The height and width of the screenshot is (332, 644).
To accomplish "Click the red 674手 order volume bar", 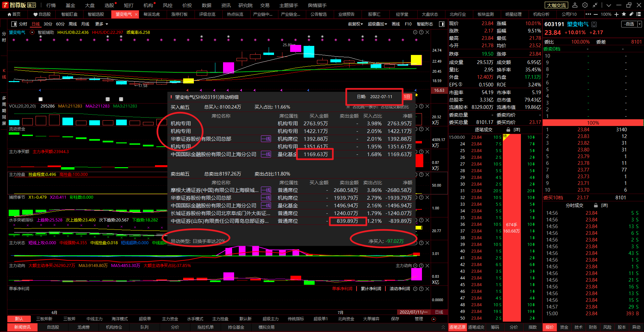I will (x=512, y=227).
